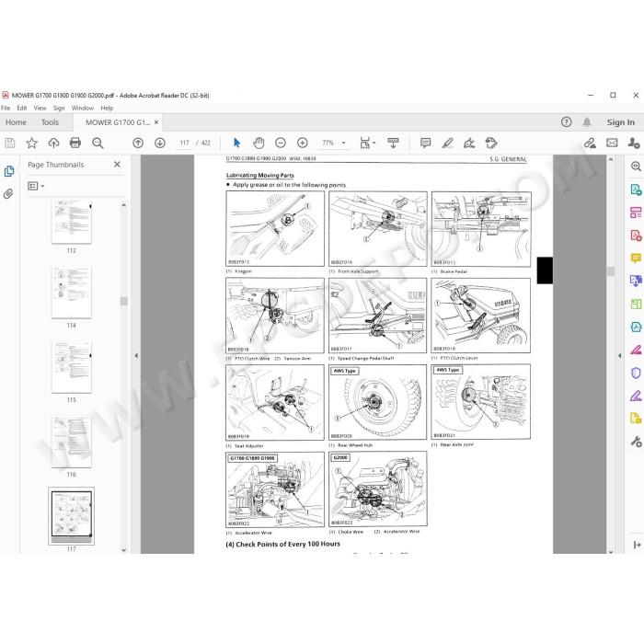The image size is (644, 644).
Task: Click the Print file icon
Action: coord(75,143)
